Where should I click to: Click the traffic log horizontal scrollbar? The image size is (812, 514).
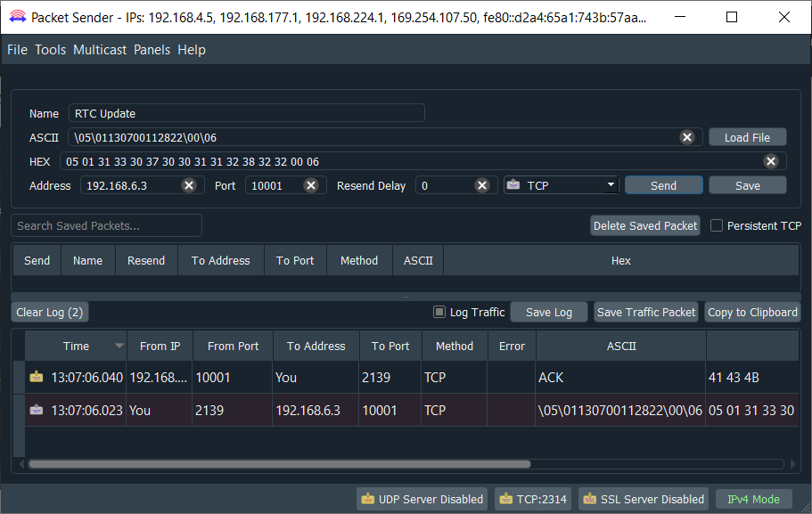[280, 464]
